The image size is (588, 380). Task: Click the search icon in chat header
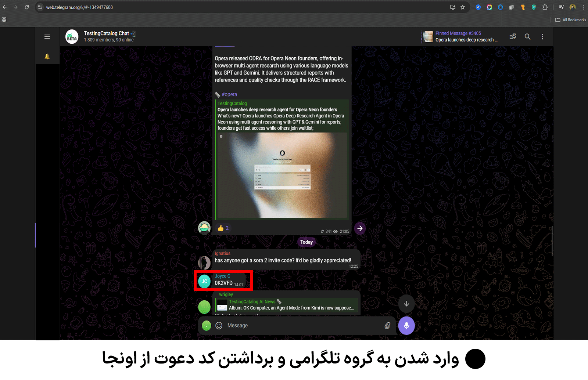527,37
